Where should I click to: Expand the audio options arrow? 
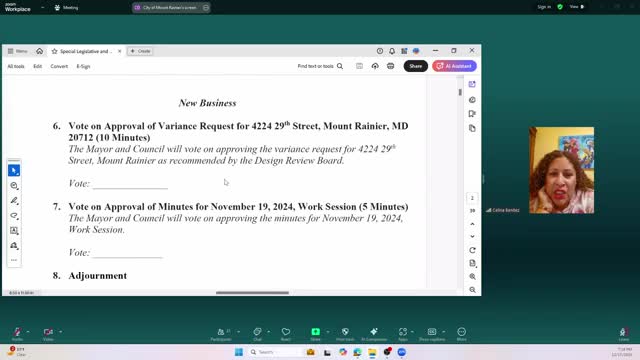click(x=28, y=332)
